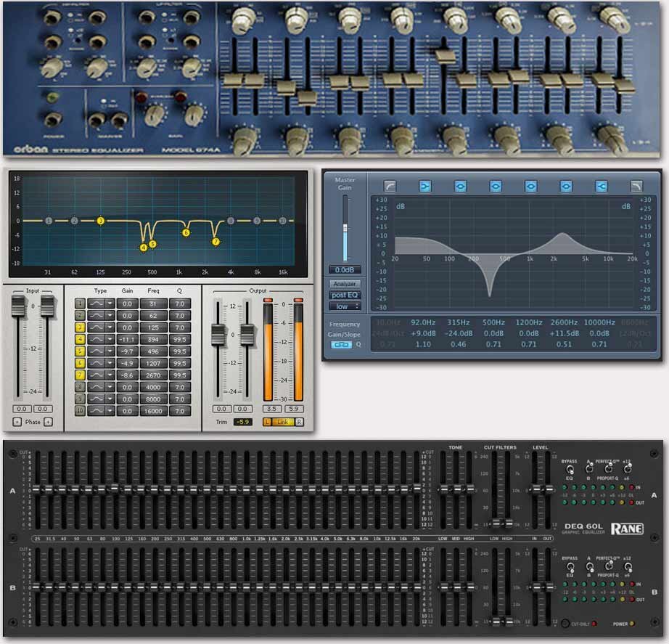The height and width of the screenshot is (644, 669).
Task: Flip channel B Perfect-Q/Proport-Q switch on Rane
Action: (609, 566)
